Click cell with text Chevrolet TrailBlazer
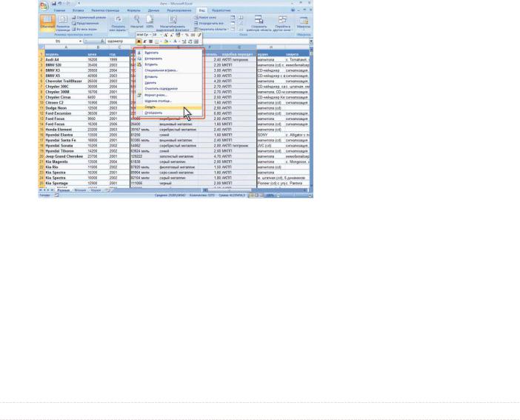The image size is (520, 420). click(66, 81)
